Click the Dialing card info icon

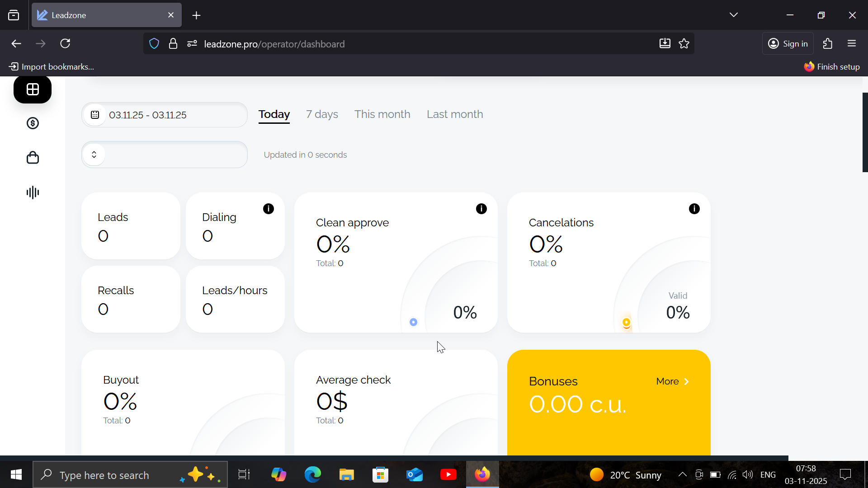(269, 209)
